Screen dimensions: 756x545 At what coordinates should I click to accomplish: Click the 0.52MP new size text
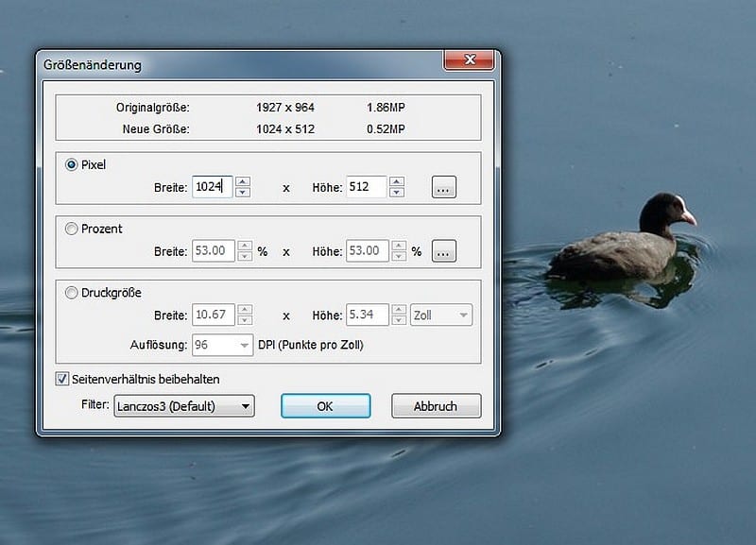(x=386, y=129)
